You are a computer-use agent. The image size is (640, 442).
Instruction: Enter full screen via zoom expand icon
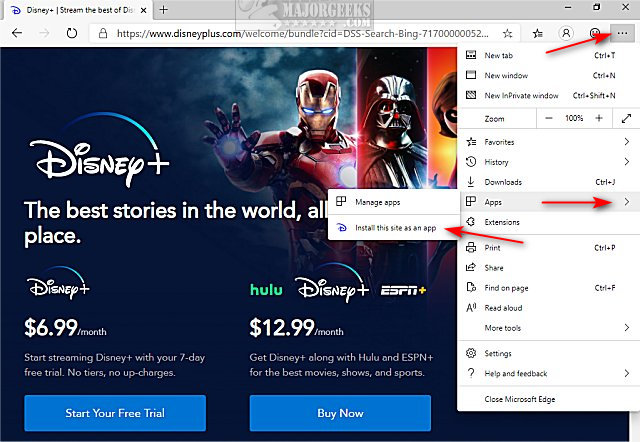point(626,118)
